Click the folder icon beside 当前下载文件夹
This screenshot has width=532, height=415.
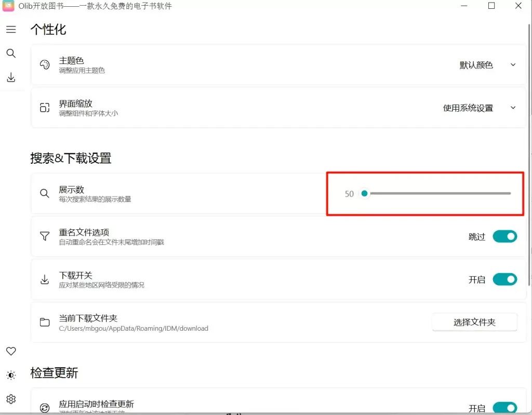click(x=45, y=322)
